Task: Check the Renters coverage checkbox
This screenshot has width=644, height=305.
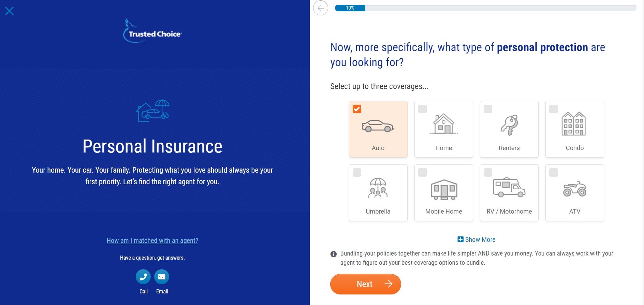Action: pos(488,109)
